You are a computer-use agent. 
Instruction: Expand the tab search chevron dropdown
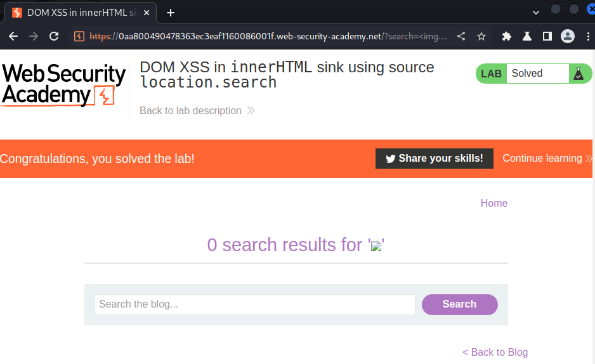pyautogui.click(x=536, y=13)
